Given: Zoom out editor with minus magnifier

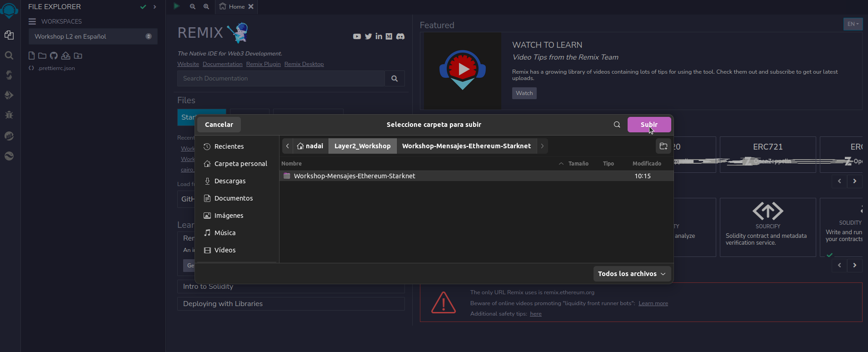Looking at the screenshot, I should 193,6.
